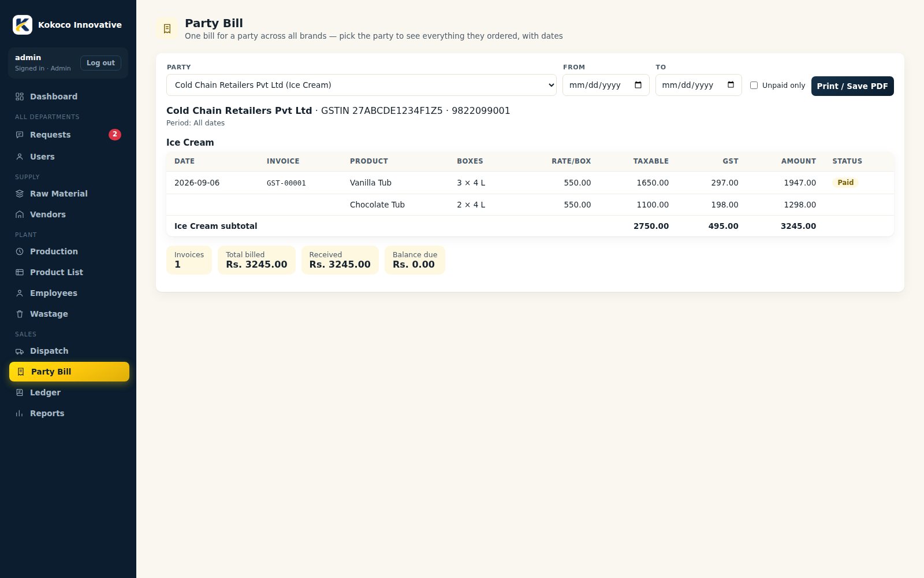This screenshot has height=578, width=924.
Task: Click the Ledger book icon
Action: click(x=20, y=392)
